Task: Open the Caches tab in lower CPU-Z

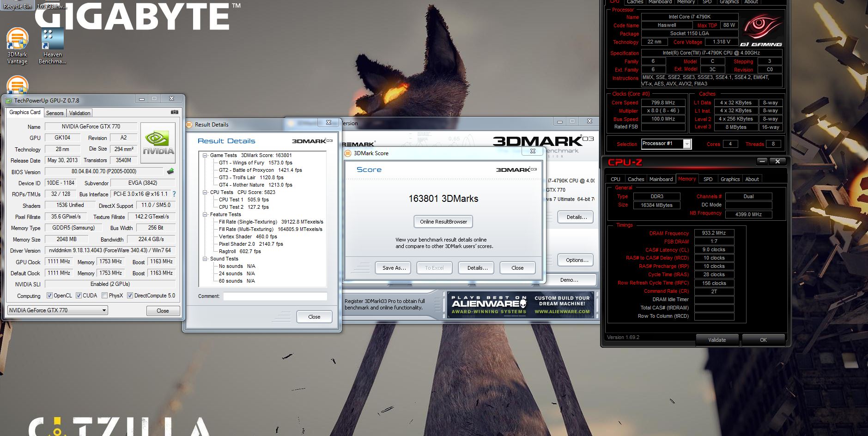Action: click(636, 179)
